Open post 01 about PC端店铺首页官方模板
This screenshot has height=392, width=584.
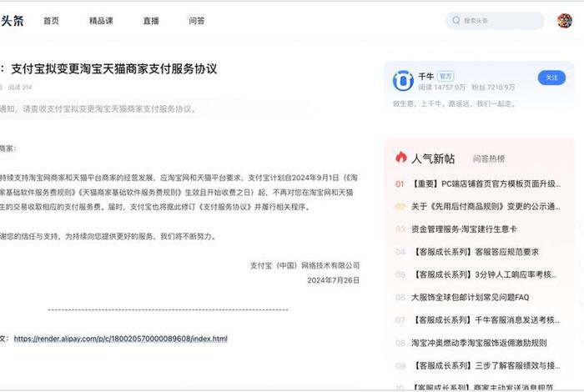point(486,183)
